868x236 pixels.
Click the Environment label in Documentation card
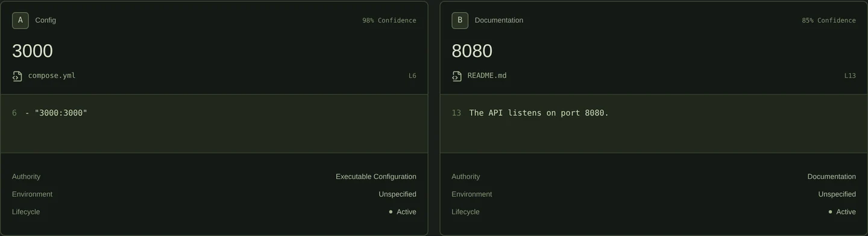point(472,194)
